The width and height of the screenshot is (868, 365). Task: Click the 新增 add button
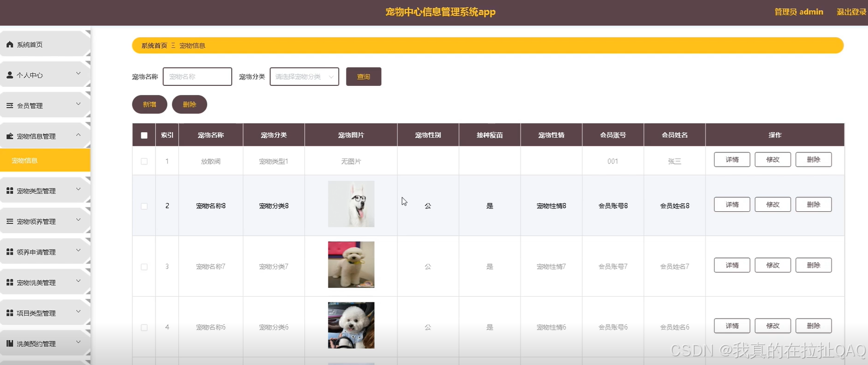click(x=150, y=104)
